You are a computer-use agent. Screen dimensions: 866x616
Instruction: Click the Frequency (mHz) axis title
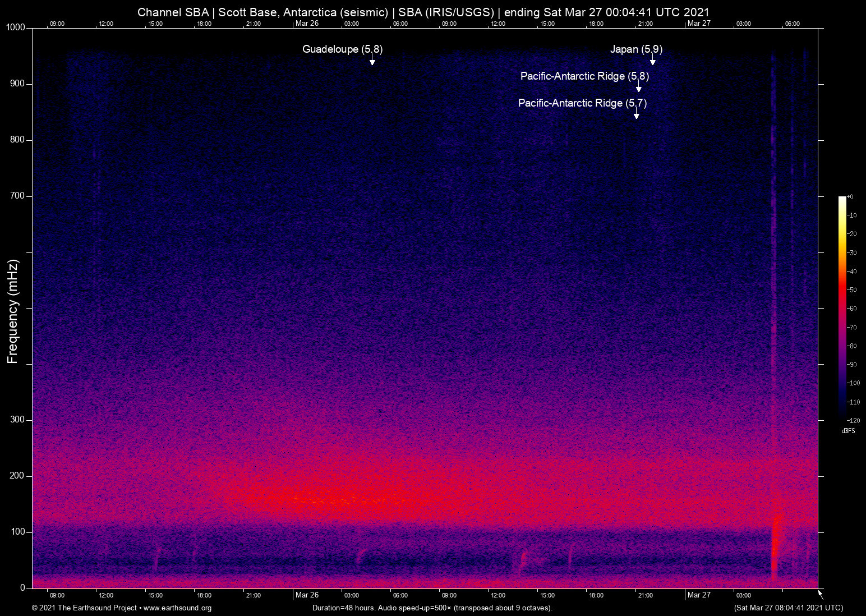[13, 311]
